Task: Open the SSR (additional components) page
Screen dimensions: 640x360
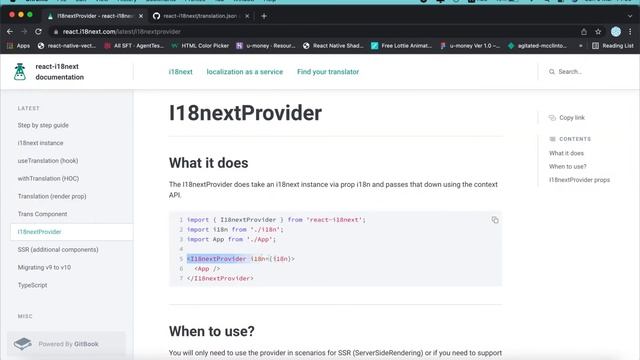Action: (x=58, y=249)
